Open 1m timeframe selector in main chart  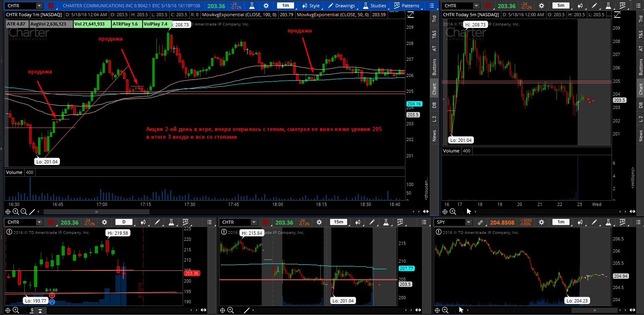286,6
